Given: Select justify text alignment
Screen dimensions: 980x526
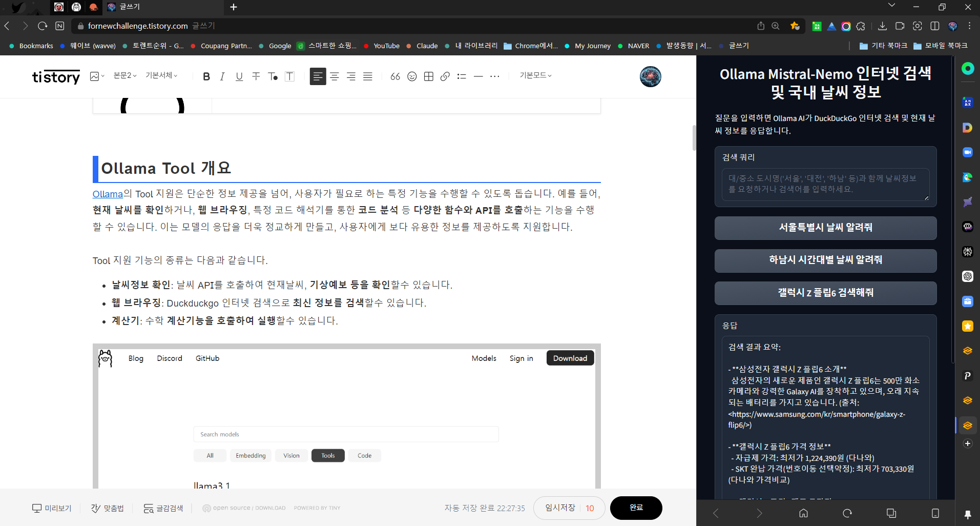Looking at the screenshot, I should (368, 76).
